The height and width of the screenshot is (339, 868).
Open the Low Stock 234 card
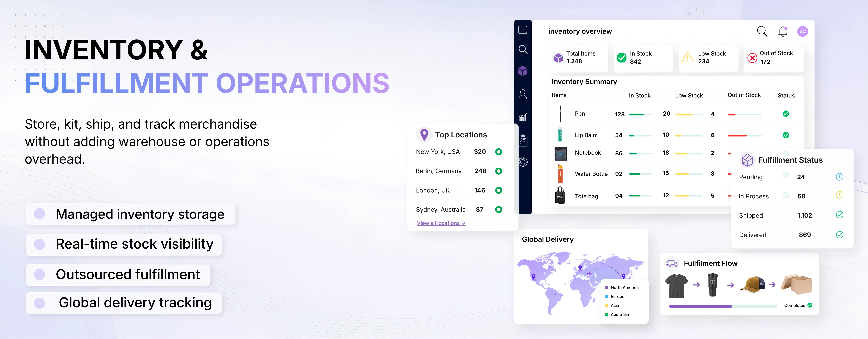708,58
